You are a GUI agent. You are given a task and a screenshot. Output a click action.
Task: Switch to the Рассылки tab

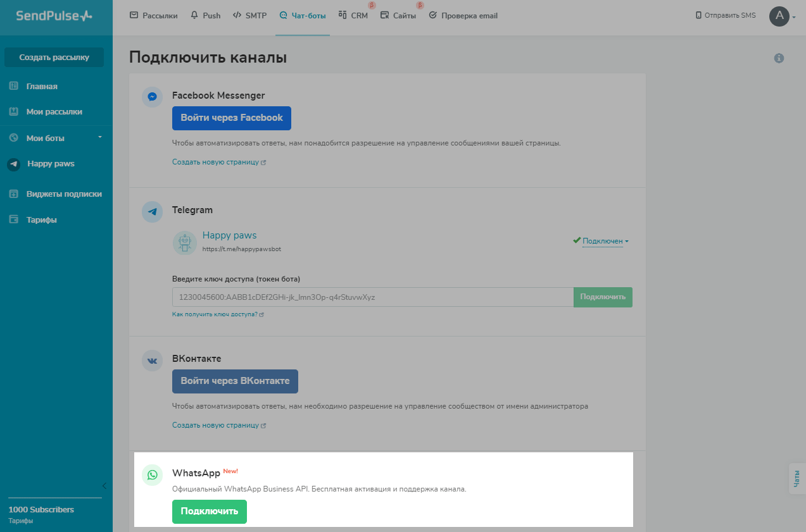154,16
